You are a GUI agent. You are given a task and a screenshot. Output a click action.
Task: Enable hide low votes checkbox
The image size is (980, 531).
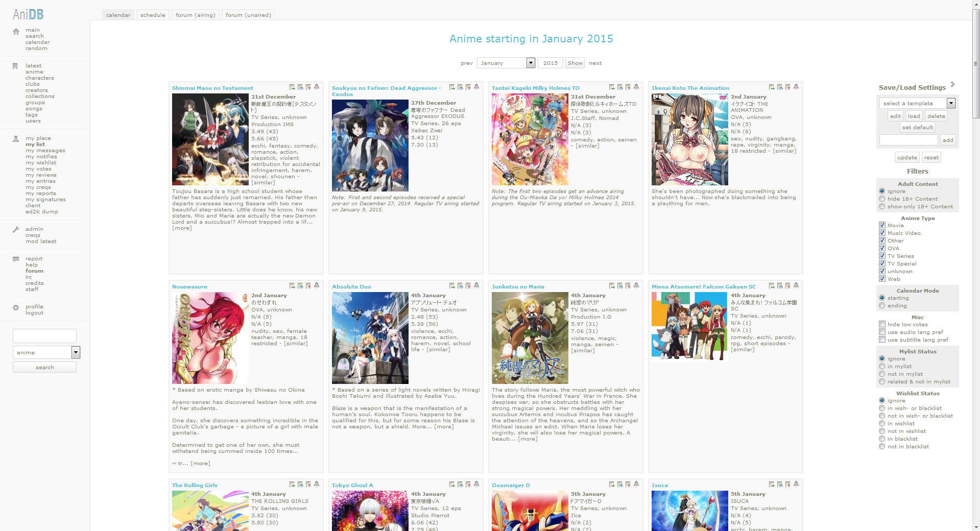click(x=882, y=324)
